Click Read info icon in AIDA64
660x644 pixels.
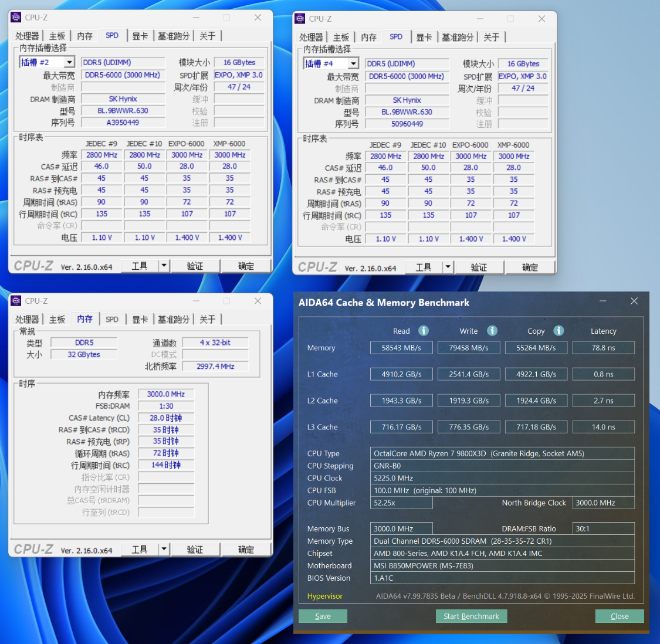click(x=424, y=331)
